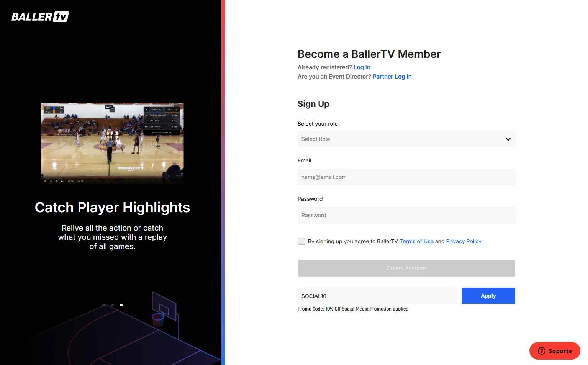
Task: Open the Select Role dropdown
Action: pyautogui.click(x=406, y=139)
